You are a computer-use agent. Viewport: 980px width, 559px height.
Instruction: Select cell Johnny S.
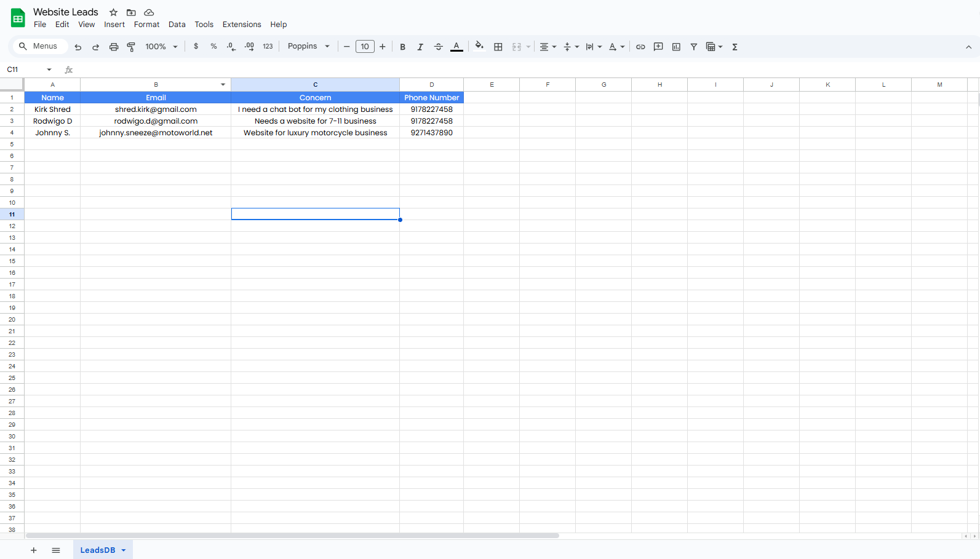point(52,133)
